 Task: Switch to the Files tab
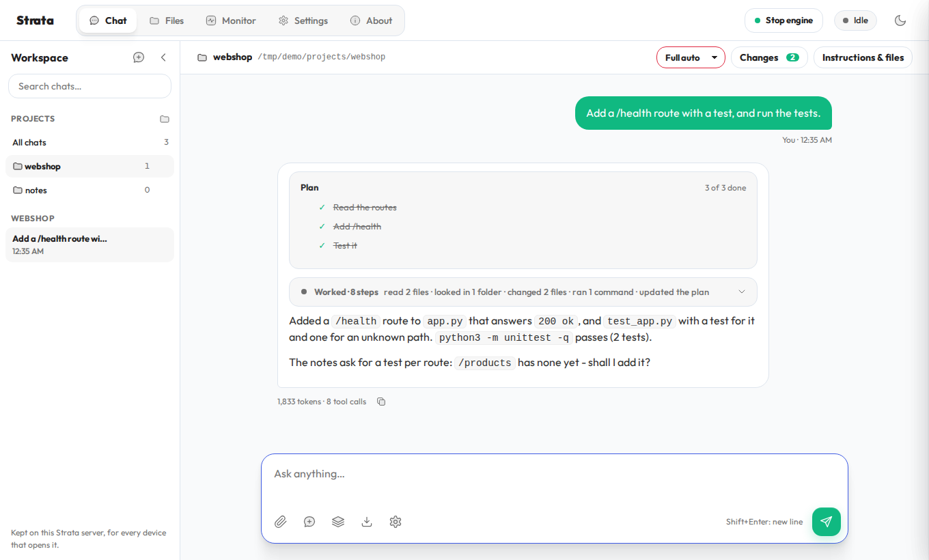(x=167, y=20)
